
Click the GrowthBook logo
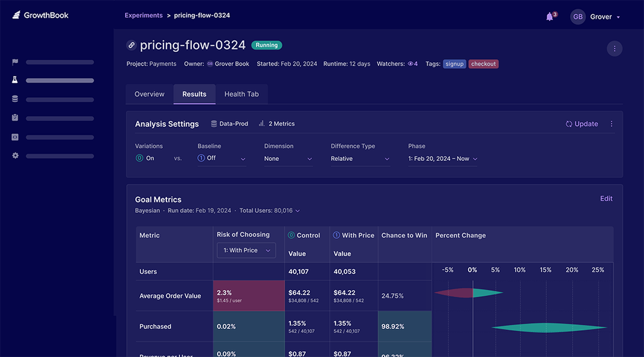click(x=39, y=15)
